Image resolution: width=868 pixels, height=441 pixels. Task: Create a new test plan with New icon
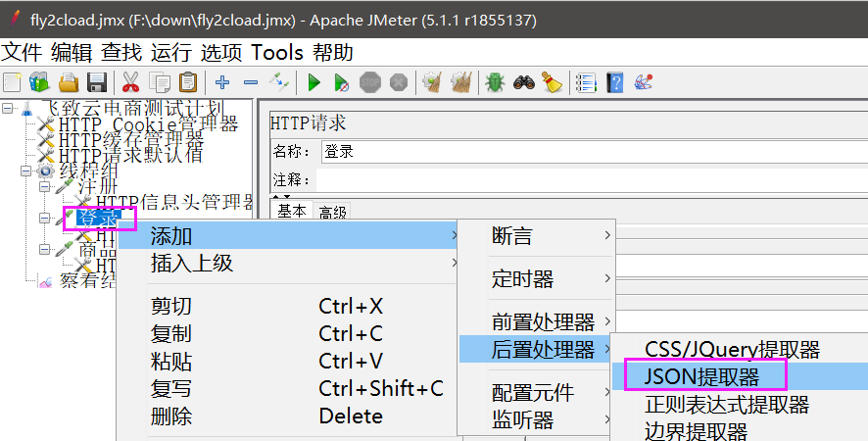tap(12, 82)
